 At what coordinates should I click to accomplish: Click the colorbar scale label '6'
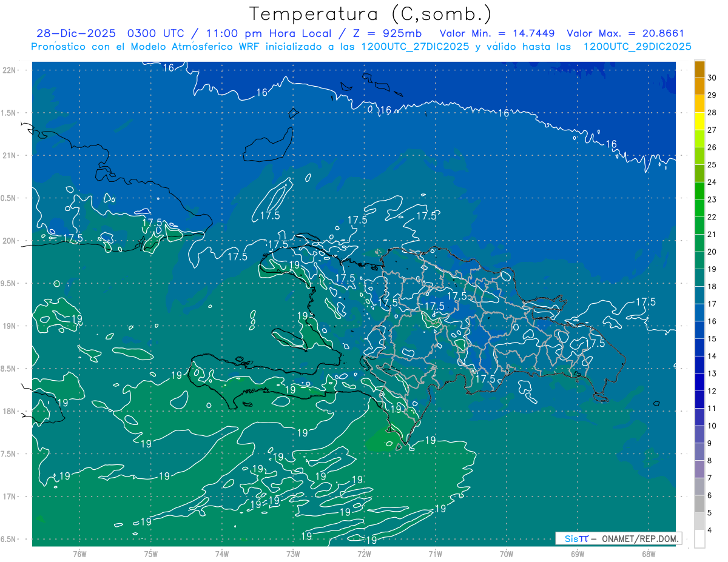tap(710, 496)
